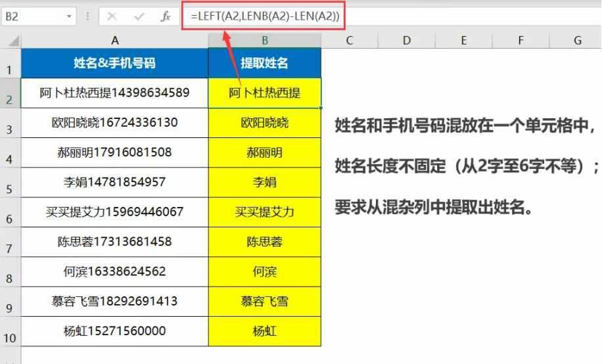The height and width of the screenshot is (364, 602).
Task: Click cell 何滨16338624562
Action: coord(114,272)
